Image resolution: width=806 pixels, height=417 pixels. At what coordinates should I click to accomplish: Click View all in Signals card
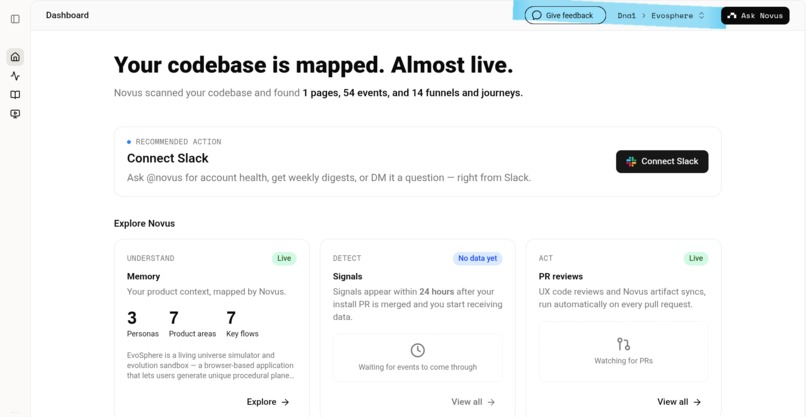(x=473, y=402)
